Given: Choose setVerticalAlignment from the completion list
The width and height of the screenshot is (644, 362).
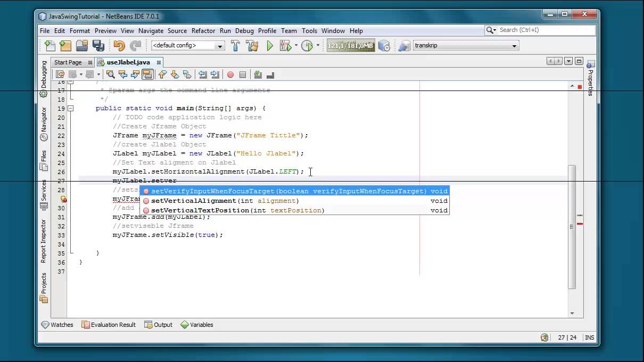Looking at the screenshot, I should pyautogui.click(x=294, y=201).
